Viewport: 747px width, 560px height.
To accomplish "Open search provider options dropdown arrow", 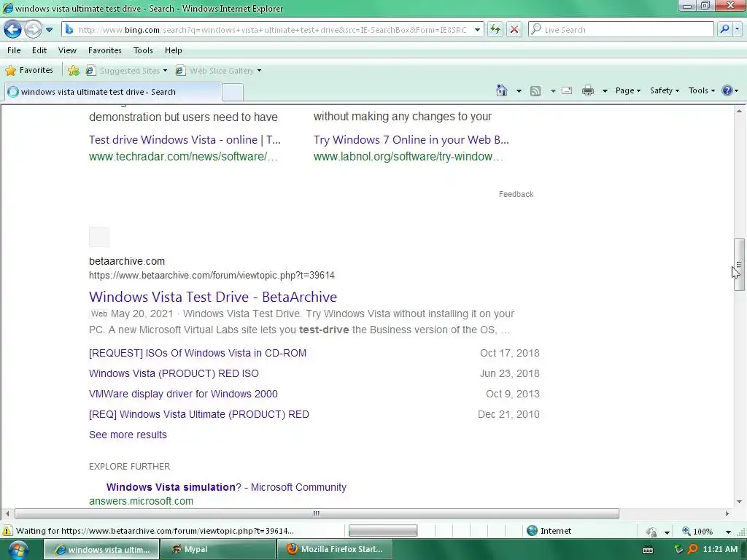I will [737, 29].
